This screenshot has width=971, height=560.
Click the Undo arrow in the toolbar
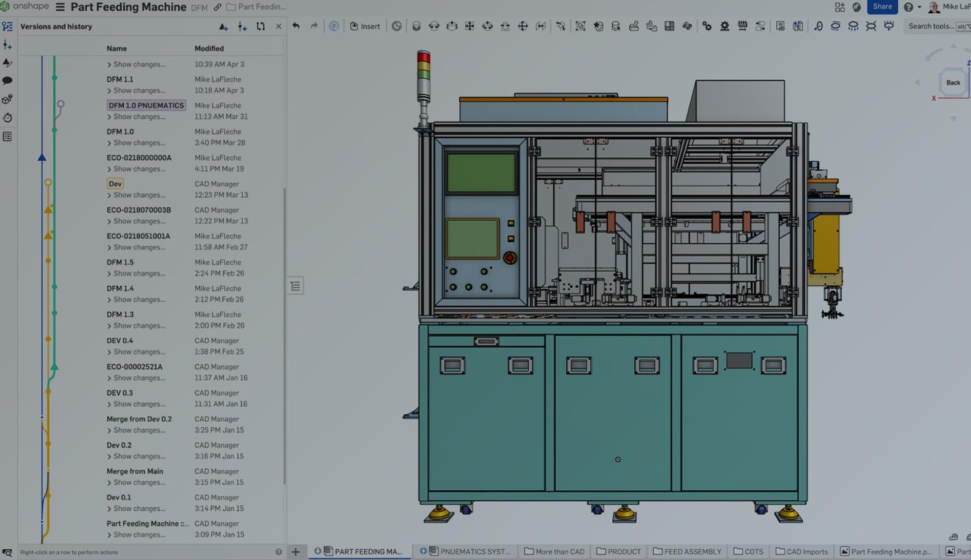[x=296, y=26]
